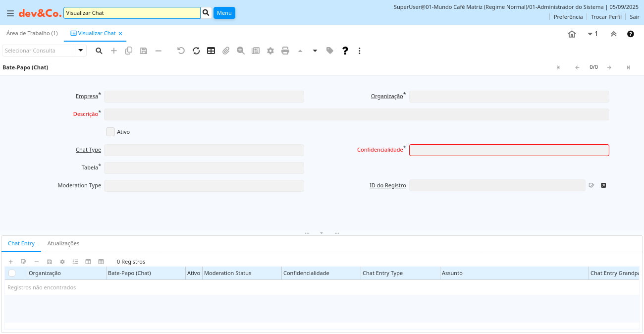Toggle grid view in main toolbar
This screenshot has height=334, width=644.
coord(211,51)
